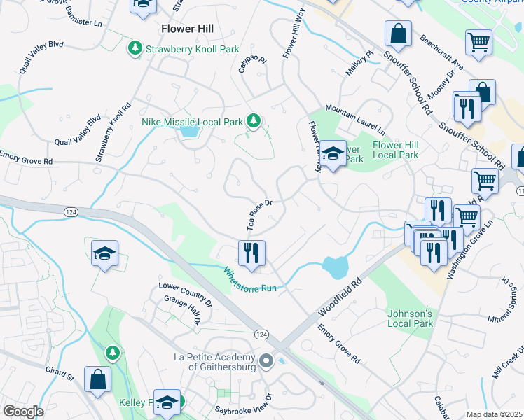The height and width of the screenshot is (420, 524).
Task: Click the Whetstone Run stream label
Action: pyautogui.click(x=249, y=281)
